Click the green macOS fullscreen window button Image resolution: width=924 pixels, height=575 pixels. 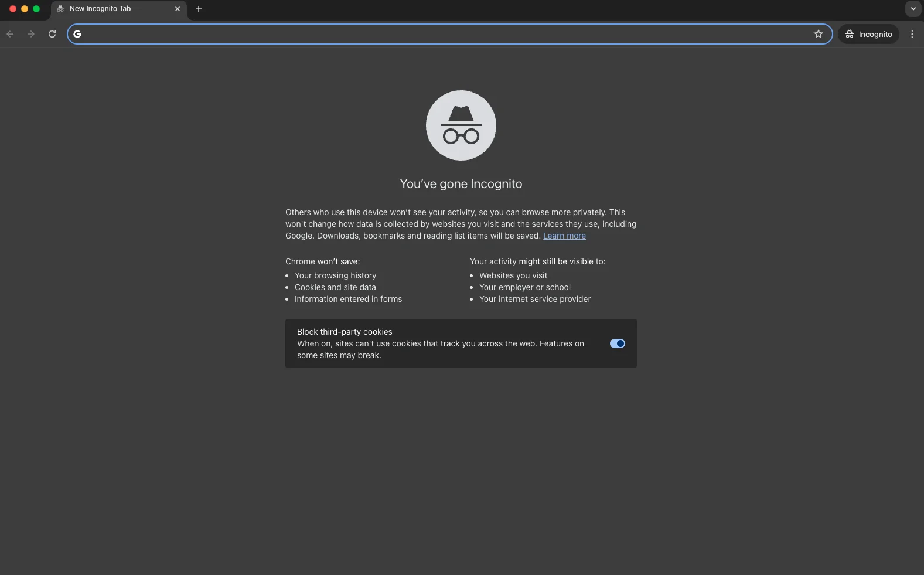[x=36, y=9]
